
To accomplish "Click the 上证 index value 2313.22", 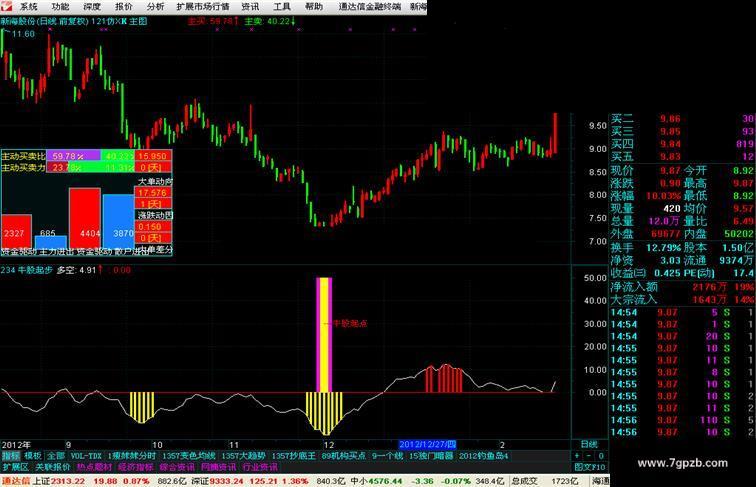I will tap(68, 481).
